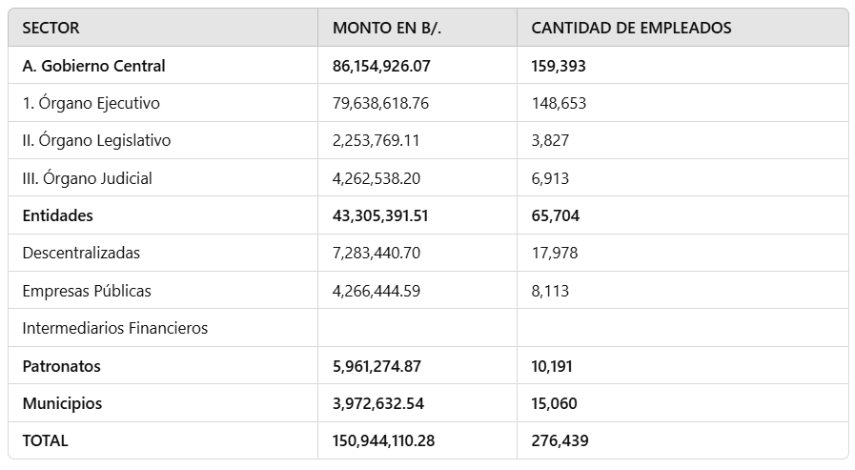Image resolution: width=855 pixels, height=470 pixels.
Task: Click the total employee count 276,439
Action: click(x=558, y=441)
